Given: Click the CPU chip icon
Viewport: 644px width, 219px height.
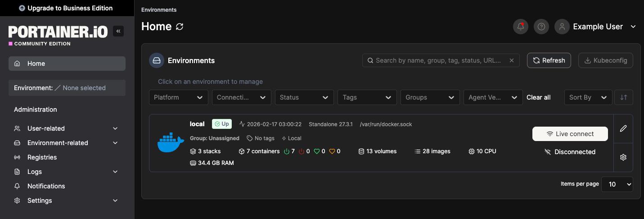Looking at the screenshot, I should coord(472,151).
